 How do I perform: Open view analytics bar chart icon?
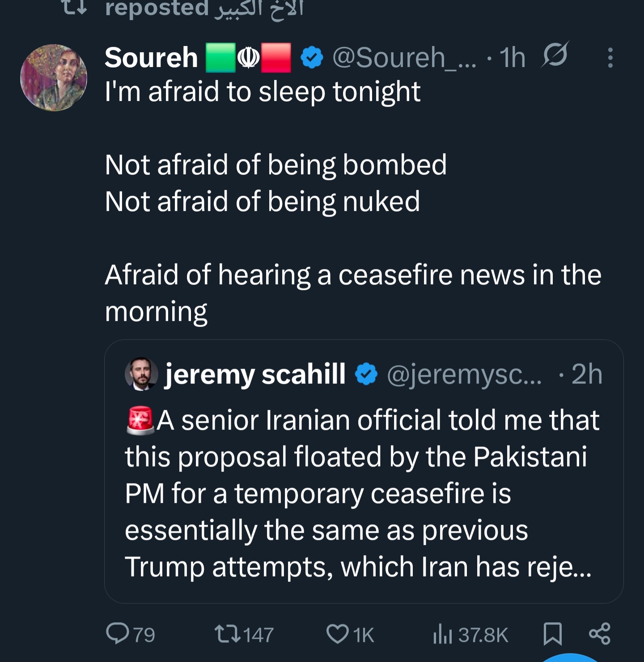(443, 634)
